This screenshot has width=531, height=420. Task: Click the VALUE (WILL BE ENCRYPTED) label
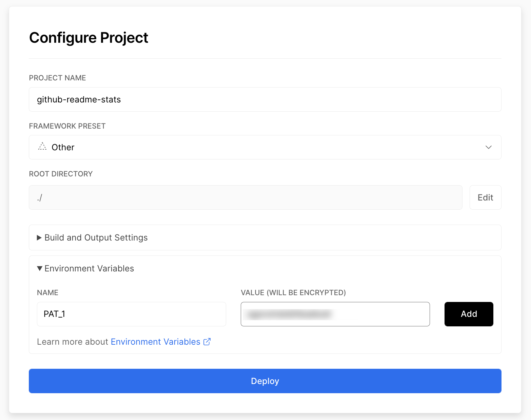coord(293,292)
